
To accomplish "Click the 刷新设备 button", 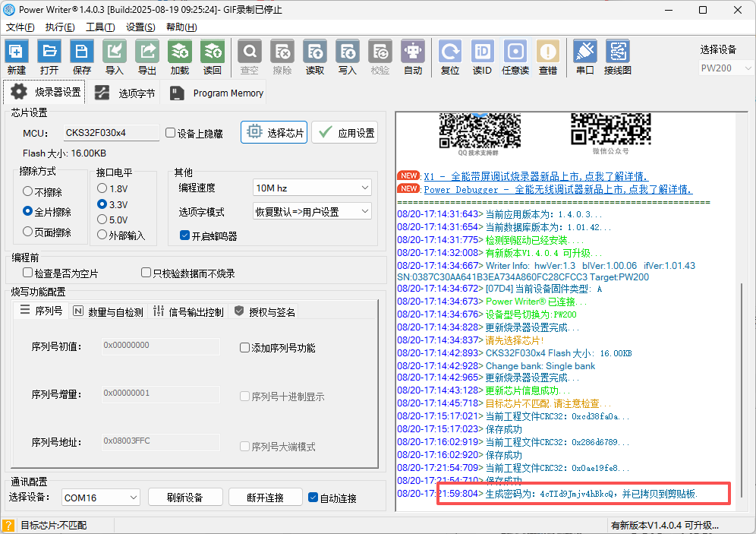I will 185,498.
